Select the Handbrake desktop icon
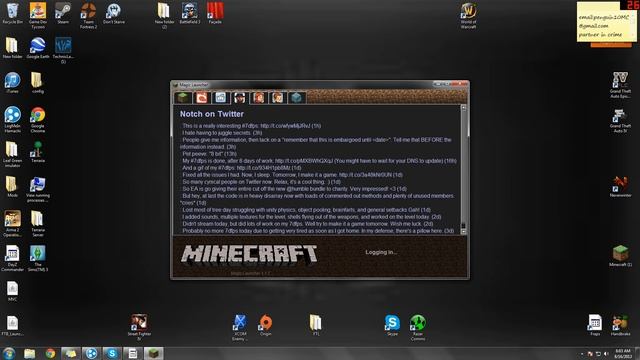Screen dimensions: 640x360 [x=620, y=325]
